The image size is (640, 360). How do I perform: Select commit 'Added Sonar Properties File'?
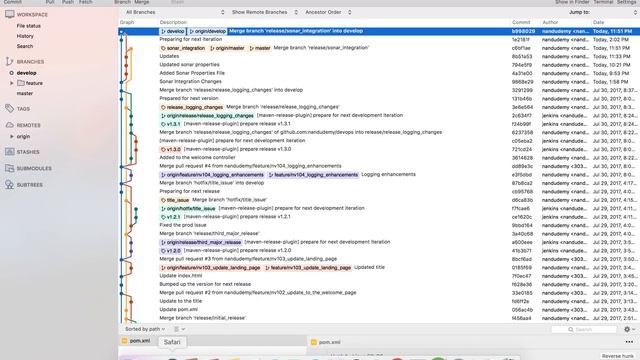pos(379,73)
